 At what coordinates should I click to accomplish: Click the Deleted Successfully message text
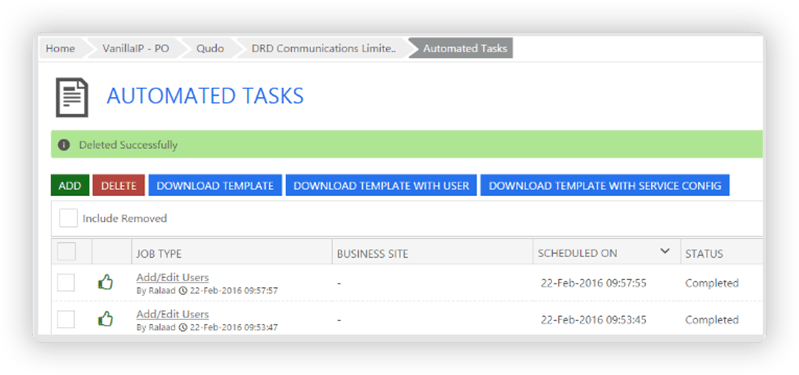128,145
